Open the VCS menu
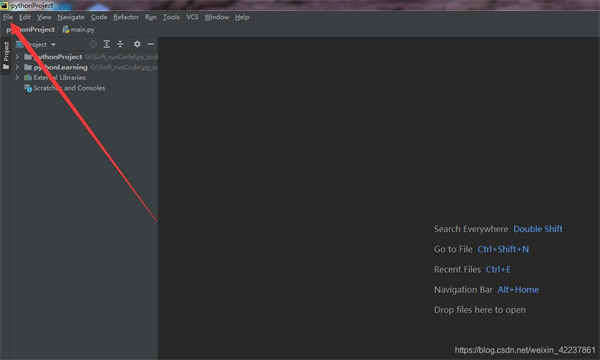 [x=192, y=17]
